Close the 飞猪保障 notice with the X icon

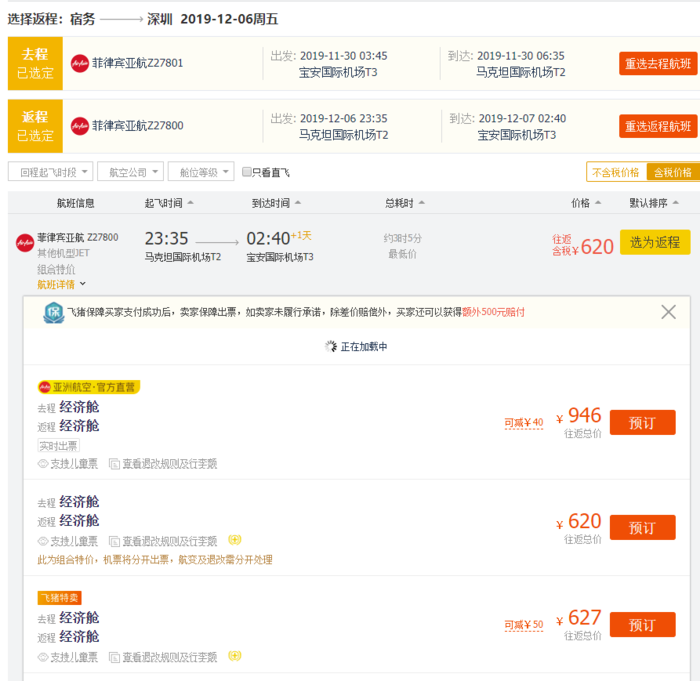click(x=669, y=312)
